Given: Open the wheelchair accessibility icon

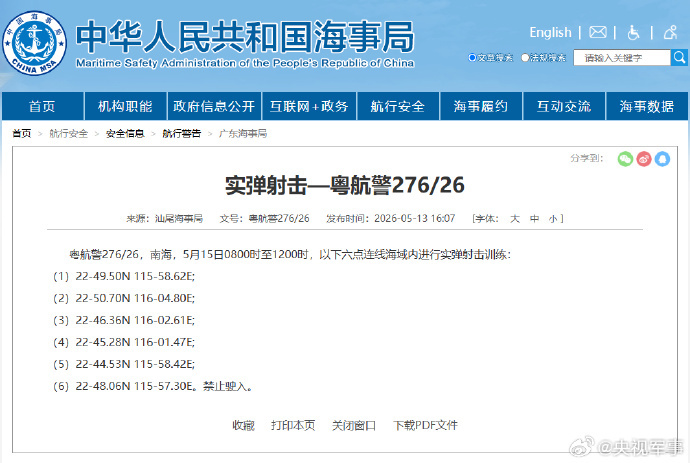Looking at the screenshot, I should coord(633,32).
